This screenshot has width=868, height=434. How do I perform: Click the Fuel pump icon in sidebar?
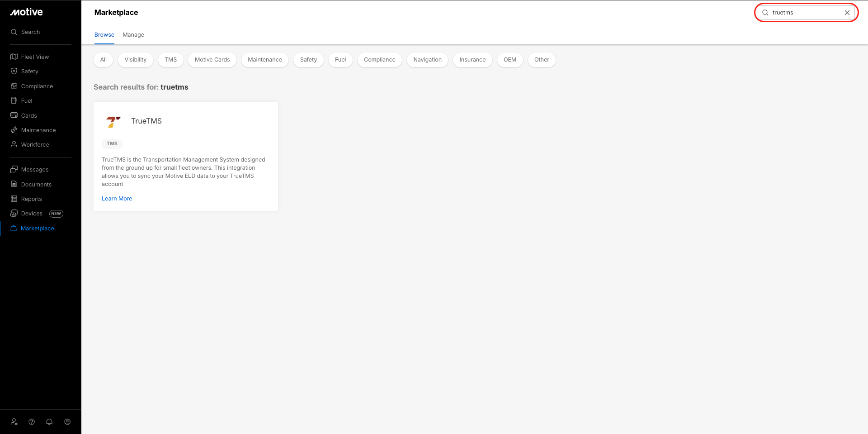(x=14, y=100)
